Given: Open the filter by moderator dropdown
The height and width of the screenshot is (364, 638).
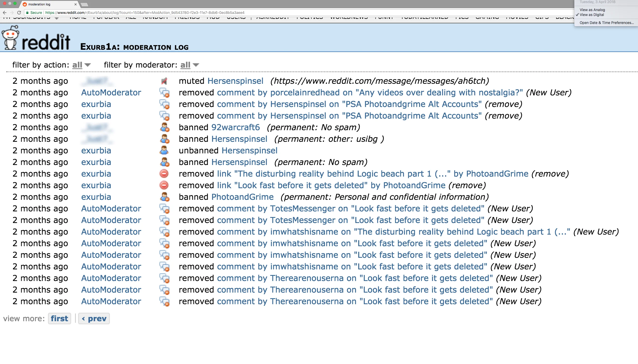Looking at the screenshot, I should [190, 65].
